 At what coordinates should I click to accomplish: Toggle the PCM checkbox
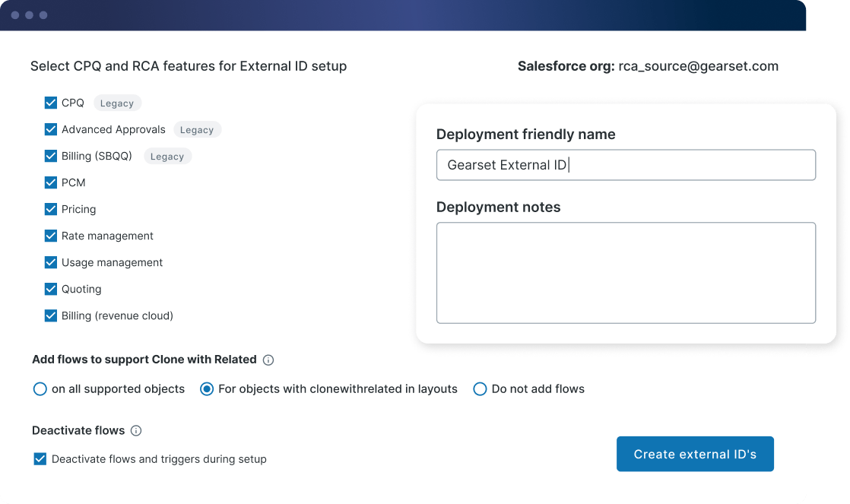click(x=49, y=182)
